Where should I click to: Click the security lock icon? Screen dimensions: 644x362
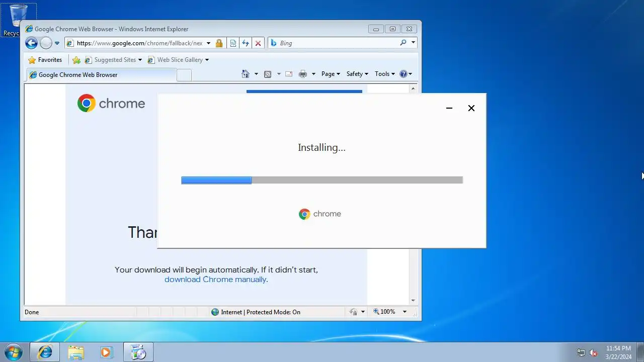pyautogui.click(x=219, y=43)
